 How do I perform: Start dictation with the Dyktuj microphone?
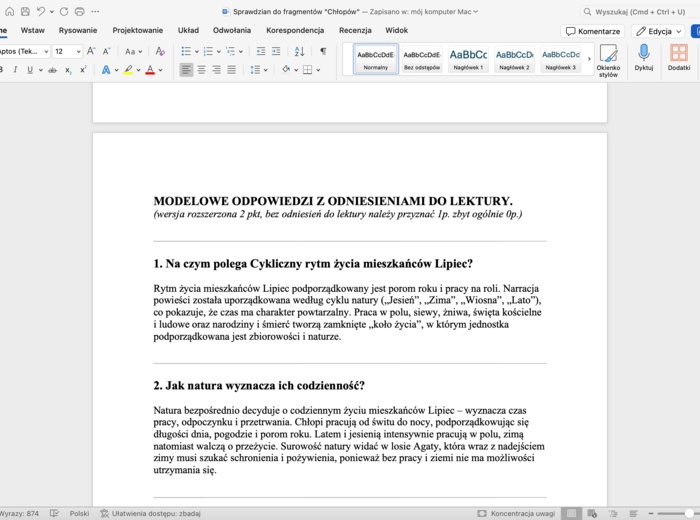click(x=643, y=58)
